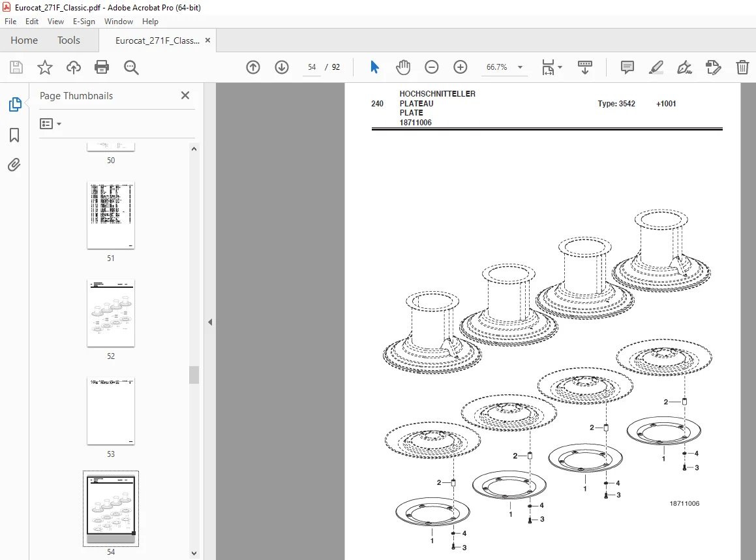The height and width of the screenshot is (560, 756).
Task: Add file to starred with the star icon
Action: point(45,67)
